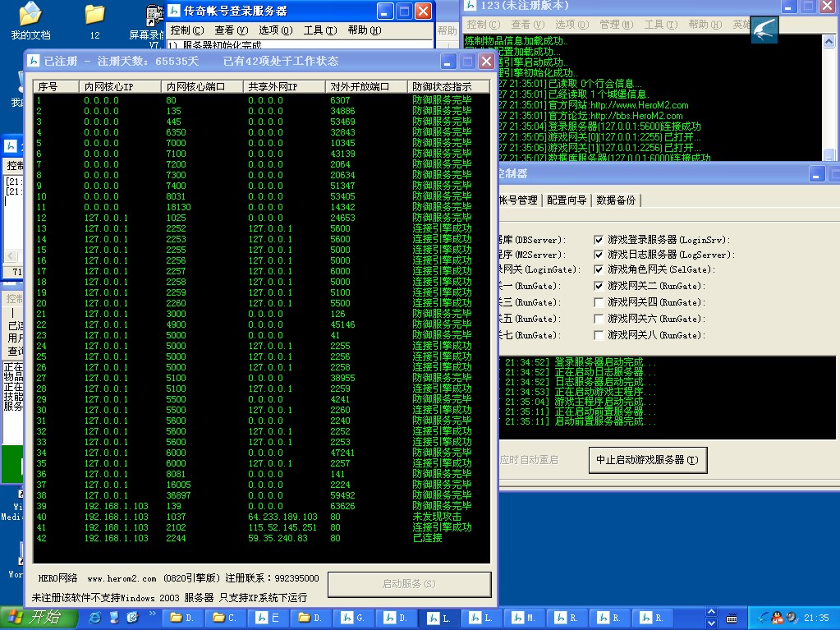840x630 pixels.
Task: Switch to the 数据备份 tab
Action: 615,200
